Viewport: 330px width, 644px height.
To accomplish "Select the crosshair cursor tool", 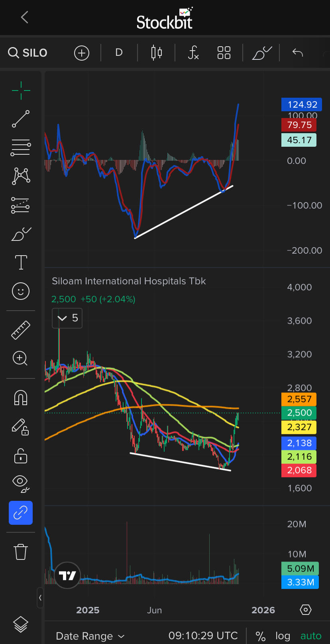I will (21, 91).
